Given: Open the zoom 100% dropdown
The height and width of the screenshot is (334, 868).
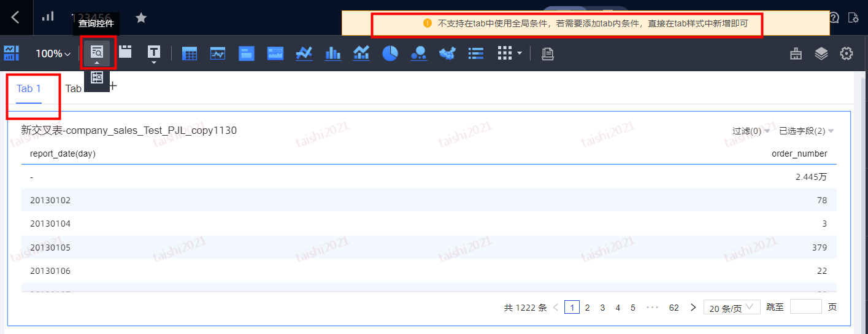Looking at the screenshot, I should point(53,53).
